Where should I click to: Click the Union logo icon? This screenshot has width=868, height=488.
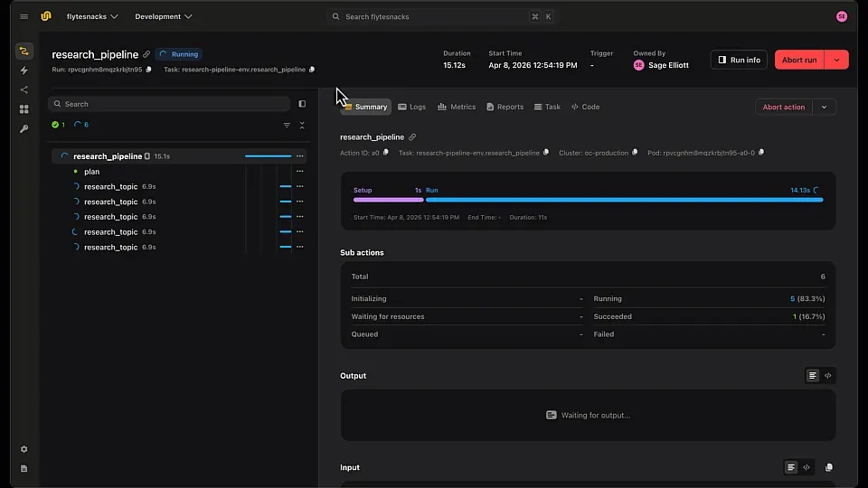pyautogui.click(x=46, y=16)
